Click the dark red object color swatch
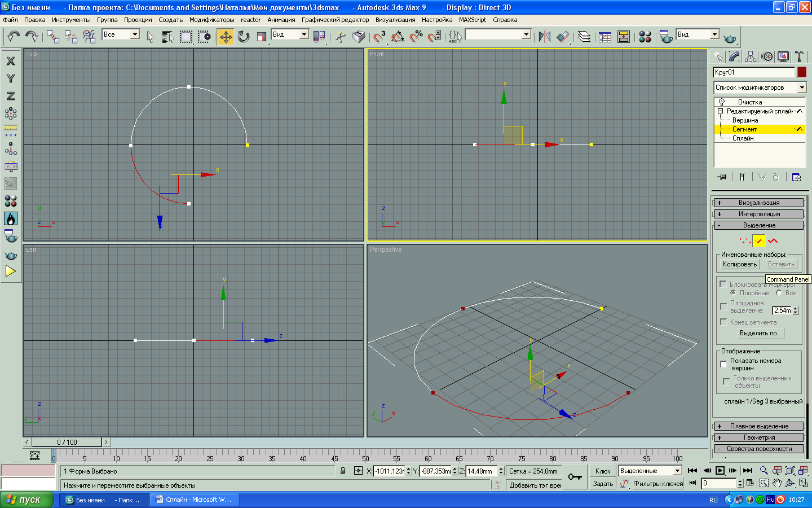812x508 pixels. (802, 72)
